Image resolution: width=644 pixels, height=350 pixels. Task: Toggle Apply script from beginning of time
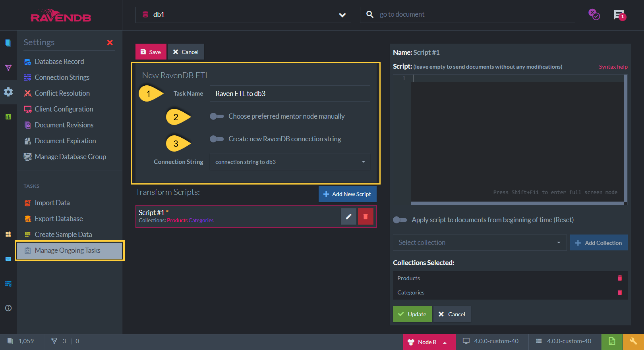[x=400, y=220]
